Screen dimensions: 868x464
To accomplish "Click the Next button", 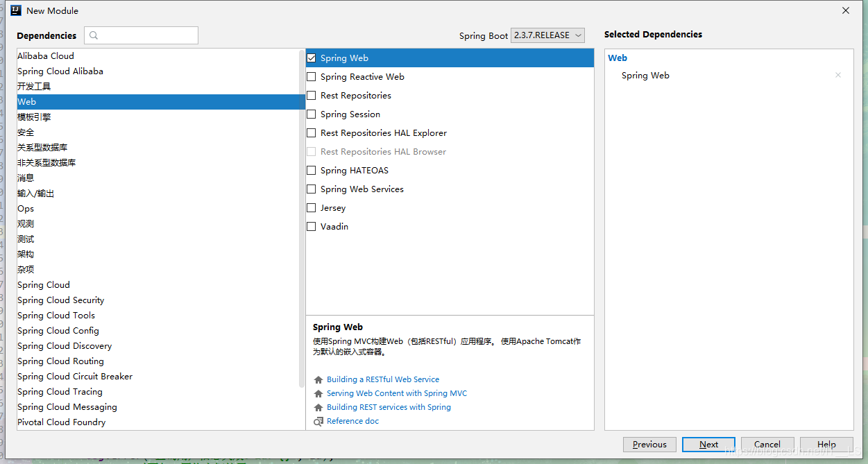I will point(708,445).
